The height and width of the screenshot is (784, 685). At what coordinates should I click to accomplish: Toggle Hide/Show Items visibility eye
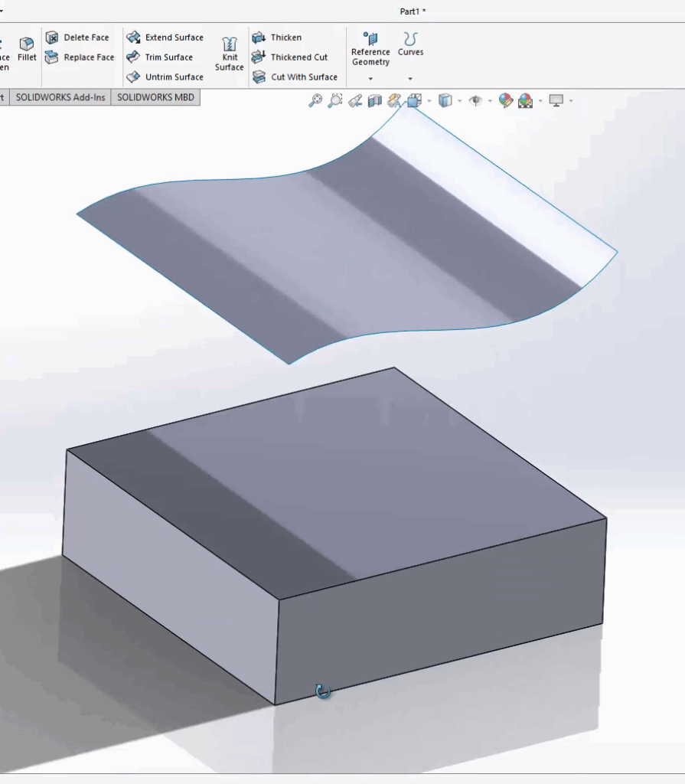pos(475,99)
